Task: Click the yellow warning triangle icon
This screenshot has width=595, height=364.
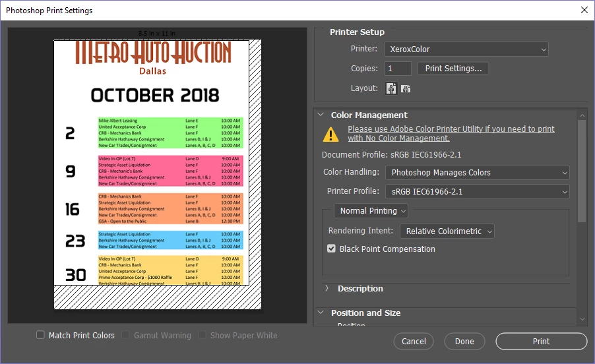Action: click(330, 135)
